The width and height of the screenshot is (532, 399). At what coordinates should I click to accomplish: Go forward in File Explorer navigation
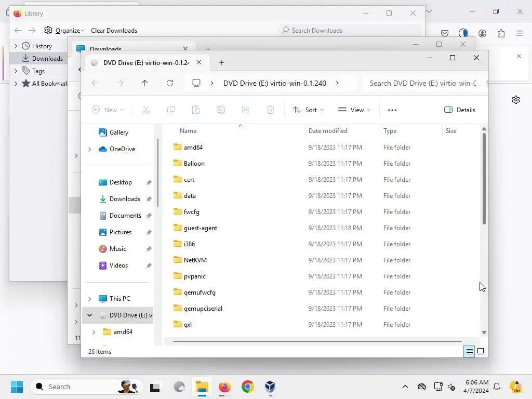[x=120, y=83]
